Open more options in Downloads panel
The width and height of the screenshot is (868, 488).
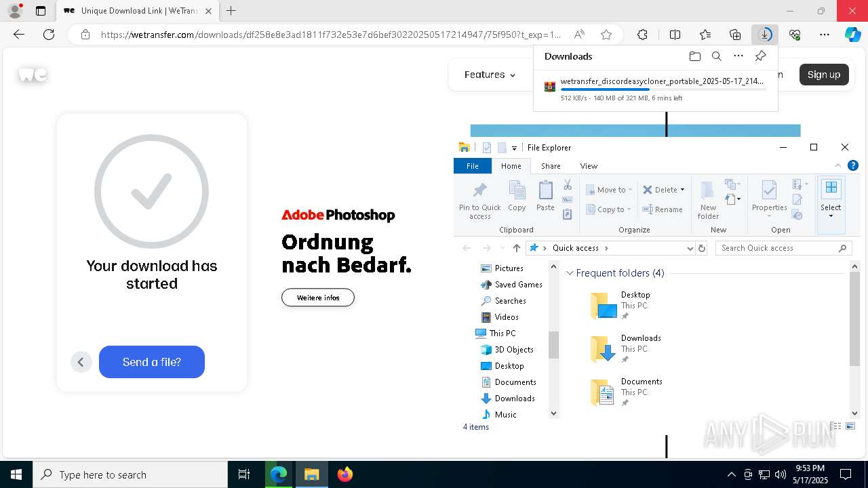coord(738,56)
